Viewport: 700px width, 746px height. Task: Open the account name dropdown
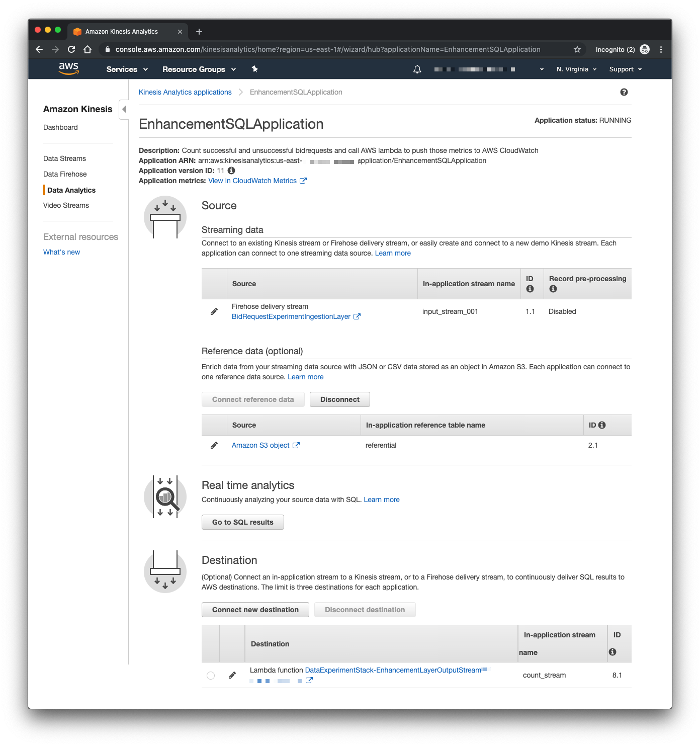pos(489,69)
